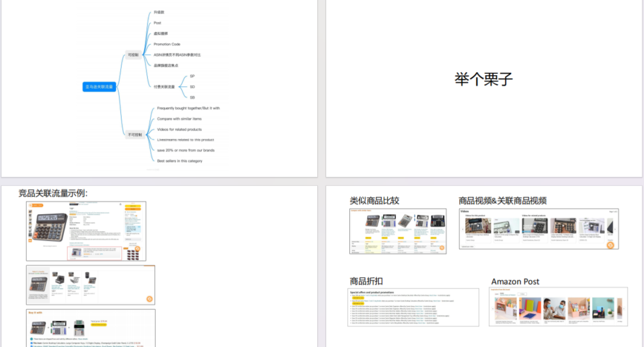The width and height of the screenshot is (644, 347).
Task: Click Compare with similar items node
Action: [179, 119]
